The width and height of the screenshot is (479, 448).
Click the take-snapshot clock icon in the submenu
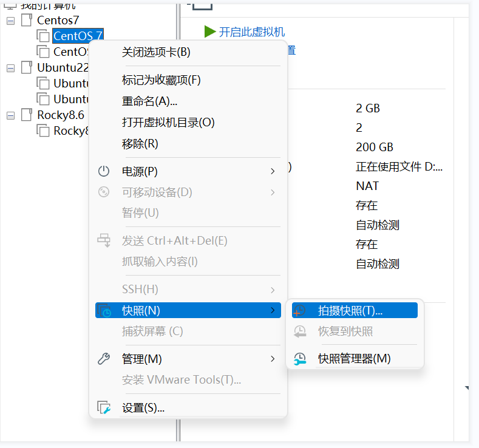click(299, 310)
